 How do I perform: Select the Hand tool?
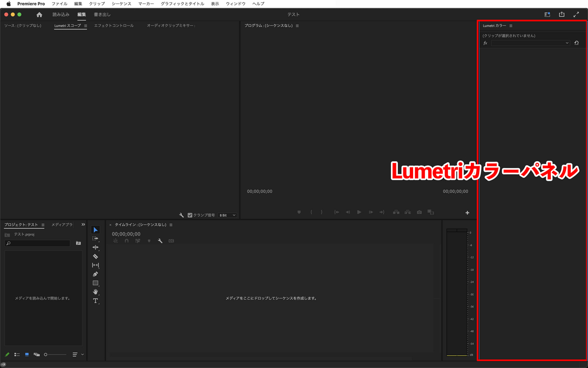[x=96, y=291]
